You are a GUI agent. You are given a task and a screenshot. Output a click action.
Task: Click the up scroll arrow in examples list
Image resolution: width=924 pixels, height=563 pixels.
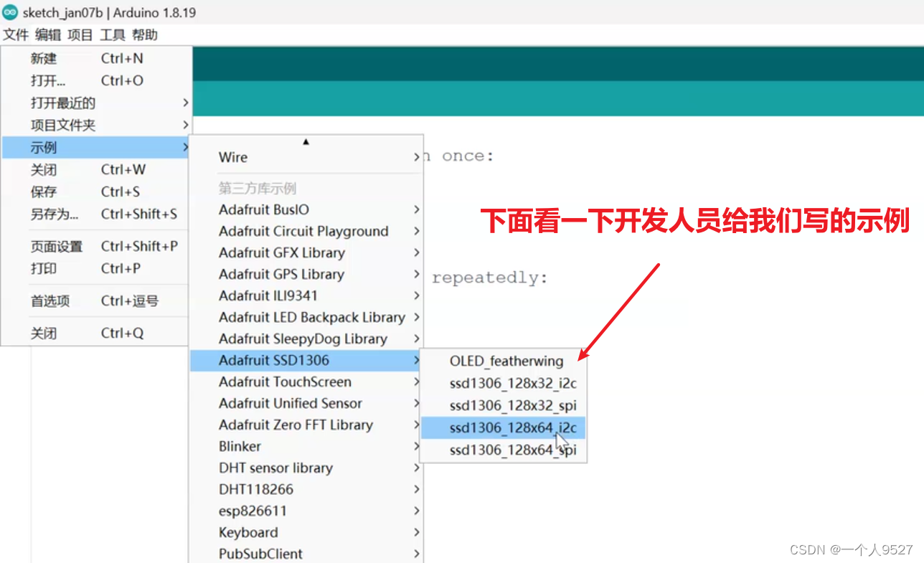tap(306, 141)
